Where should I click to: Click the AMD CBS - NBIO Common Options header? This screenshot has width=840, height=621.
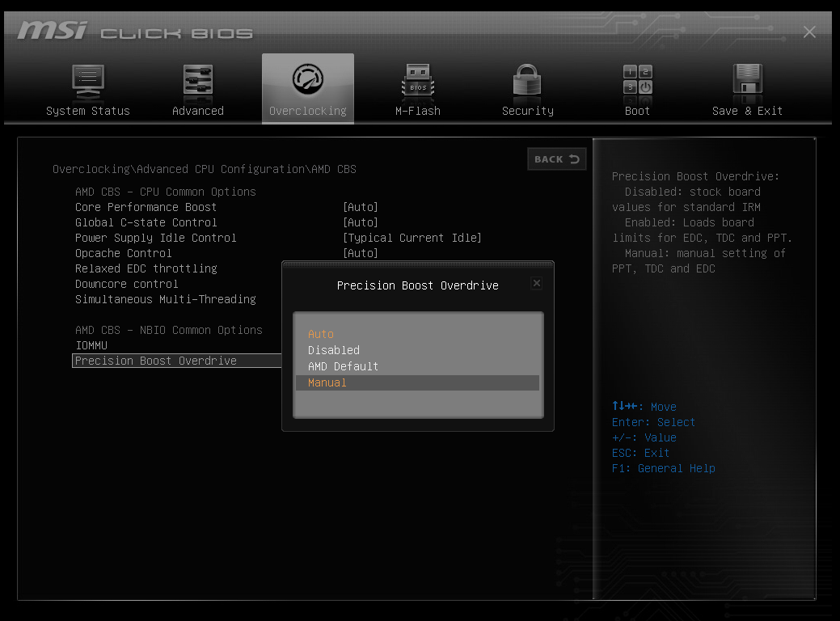click(169, 330)
